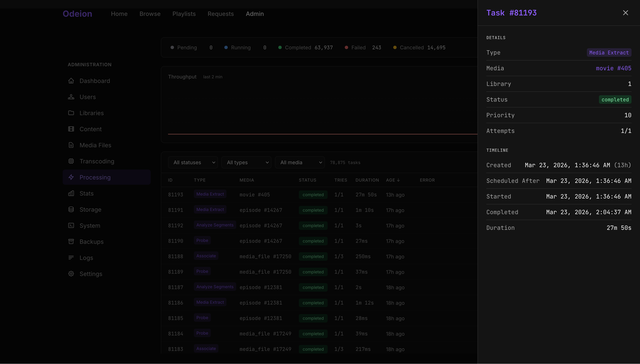Select the System terminal icon
640x364 pixels.
click(71, 226)
